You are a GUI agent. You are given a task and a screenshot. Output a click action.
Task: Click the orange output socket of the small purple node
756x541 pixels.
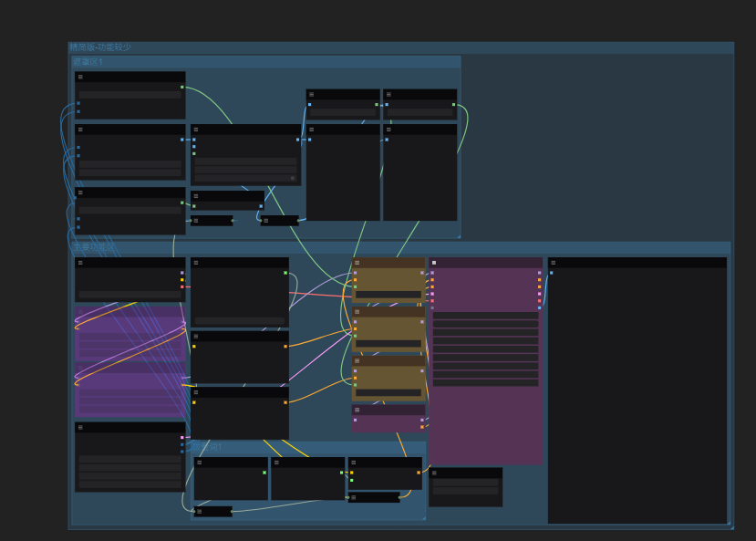(422, 427)
